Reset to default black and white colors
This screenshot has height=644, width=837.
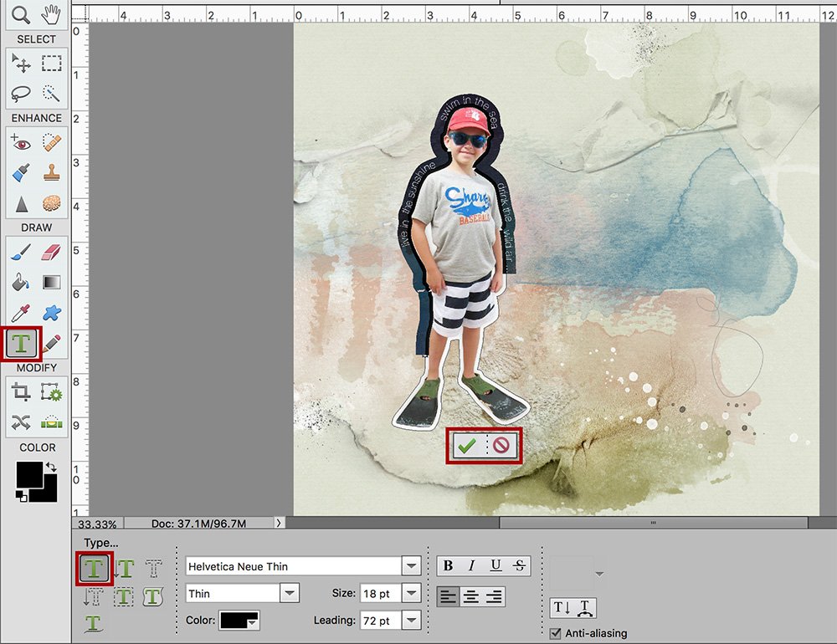pos(22,498)
